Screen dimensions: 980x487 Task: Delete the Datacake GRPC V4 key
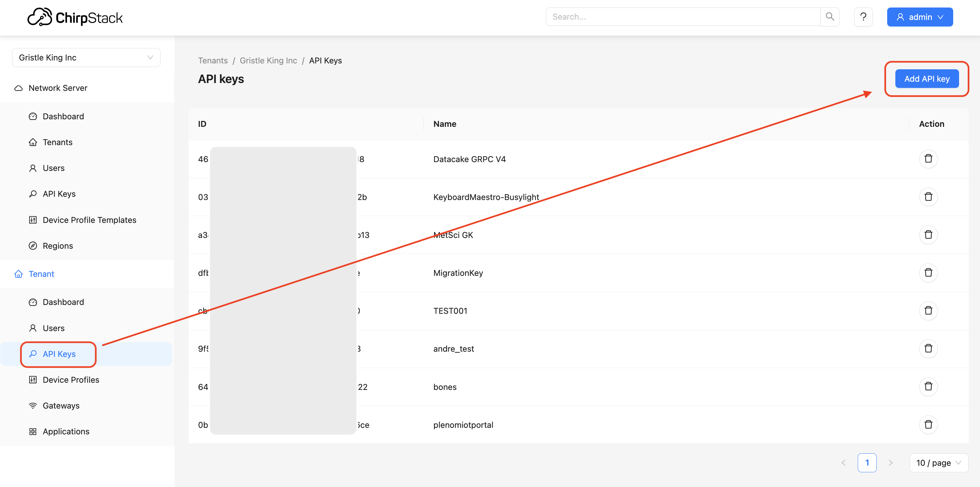point(928,159)
